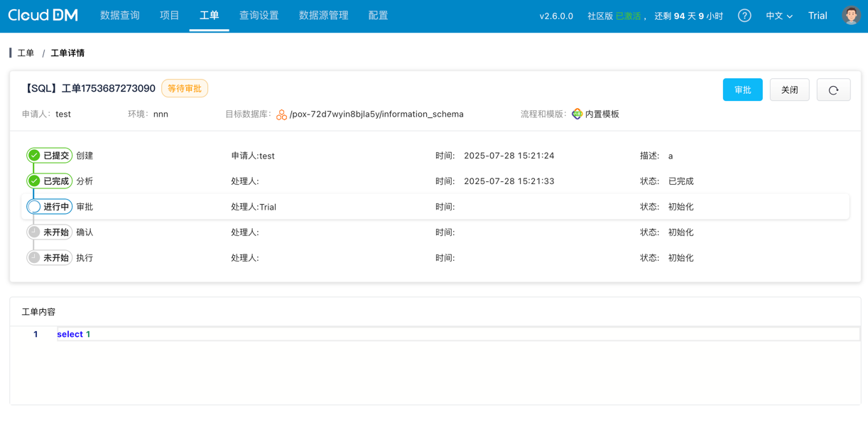868x425 pixels.
Task: Open the help question mark icon
Action: pyautogui.click(x=744, y=16)
